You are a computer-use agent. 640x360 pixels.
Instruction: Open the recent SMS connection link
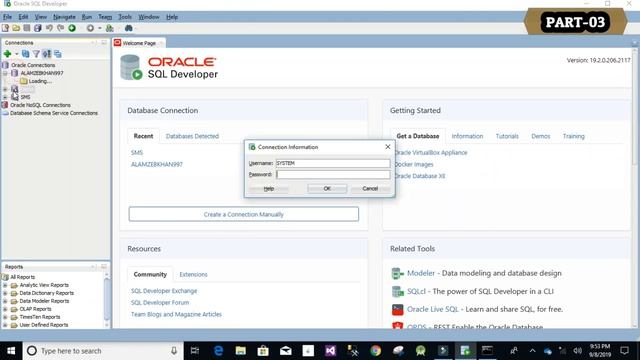click(x=137, y=153)
